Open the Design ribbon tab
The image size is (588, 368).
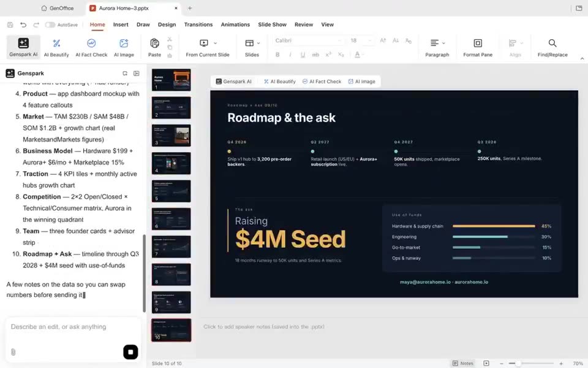[x=167, y=25]
